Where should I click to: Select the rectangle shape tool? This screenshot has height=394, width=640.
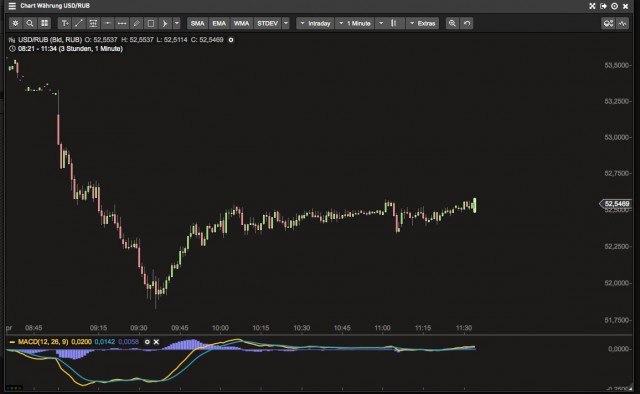click(151, 23)
